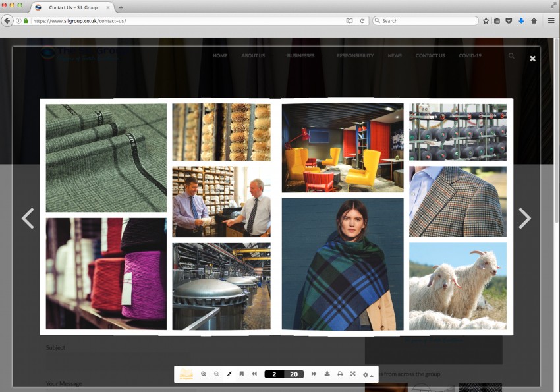The height and width of the screenshot is (392, 560).
Task: Click the 3D FlipBook logo icon
Action: click(x=186, y=374)
